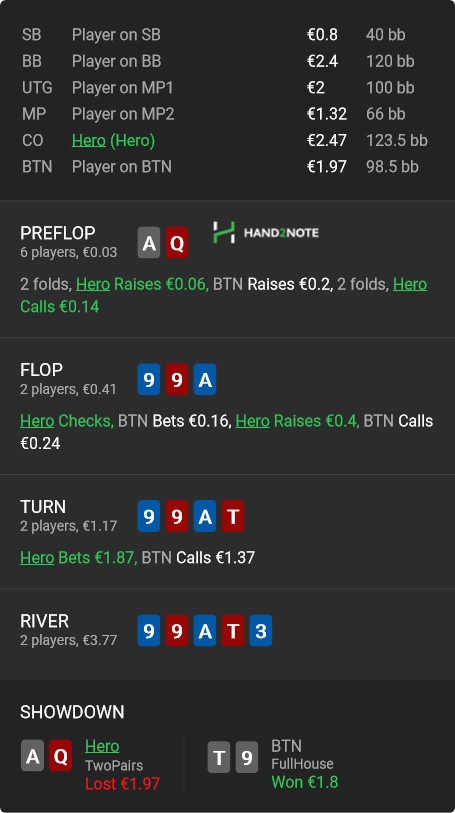Click the red T card on the turn
455x813 pixels.
[x=233, y=516]
